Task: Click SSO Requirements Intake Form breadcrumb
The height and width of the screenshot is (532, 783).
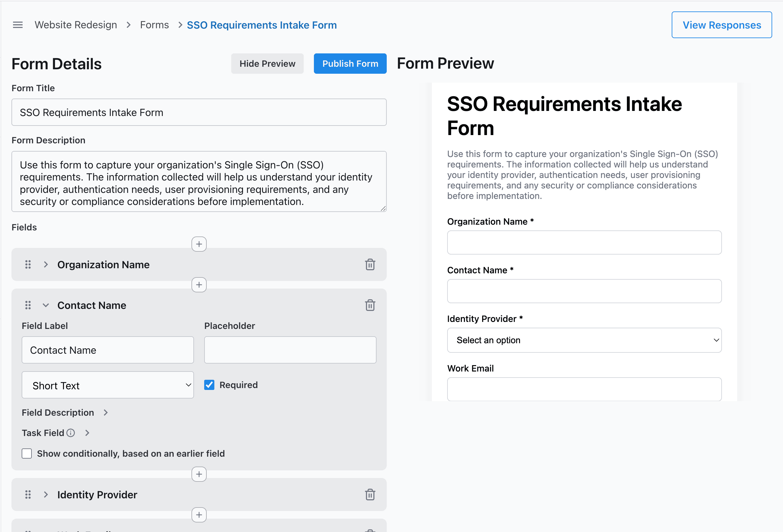Action: pyautogui.click(x=261, y=25)
